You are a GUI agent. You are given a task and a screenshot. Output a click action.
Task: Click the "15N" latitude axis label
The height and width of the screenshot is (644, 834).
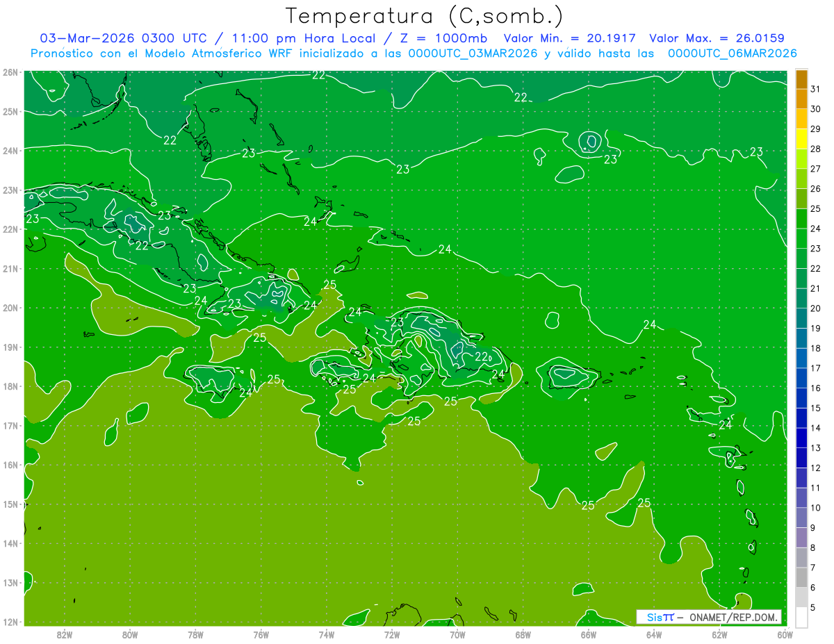pyautogui.click(x=10, y=504)
